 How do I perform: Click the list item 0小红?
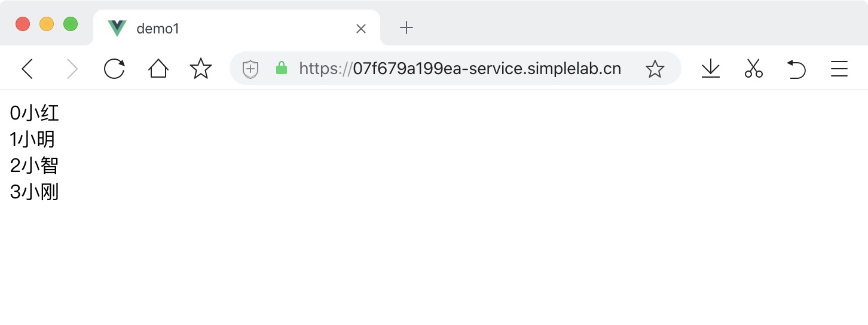point(35,112)
